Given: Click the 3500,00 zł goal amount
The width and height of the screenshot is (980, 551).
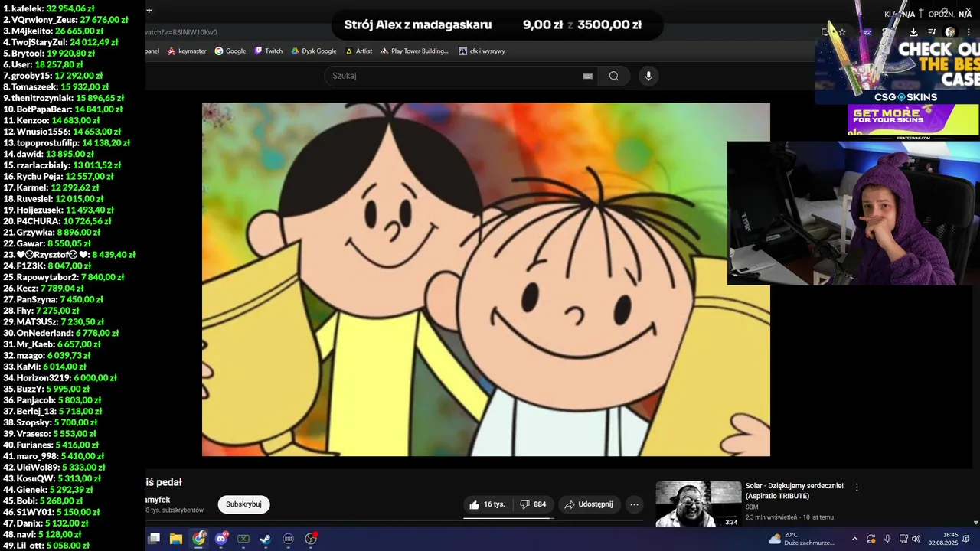Looking at the screenshot, I should (x=609, y=24).
